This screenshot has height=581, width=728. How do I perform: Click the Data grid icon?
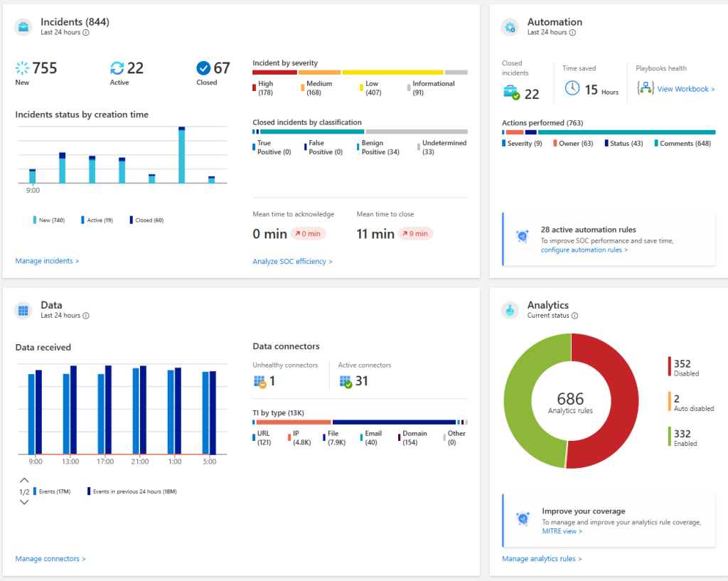23,310
